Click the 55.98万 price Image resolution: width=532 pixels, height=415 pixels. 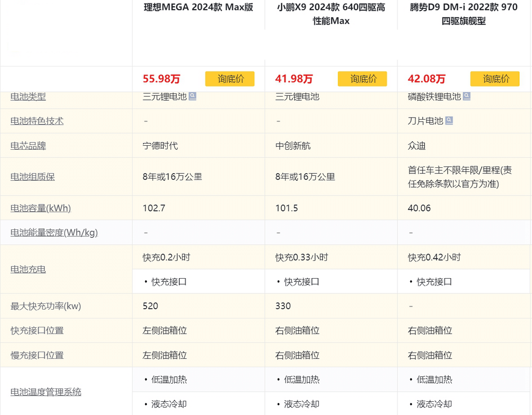point(162,79)
